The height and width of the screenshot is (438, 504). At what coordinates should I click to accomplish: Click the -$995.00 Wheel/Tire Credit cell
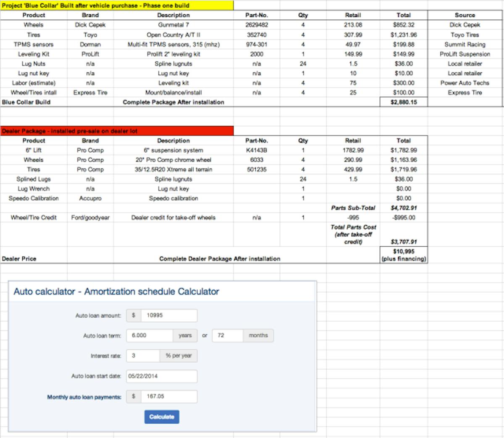(x=404, y=217)
